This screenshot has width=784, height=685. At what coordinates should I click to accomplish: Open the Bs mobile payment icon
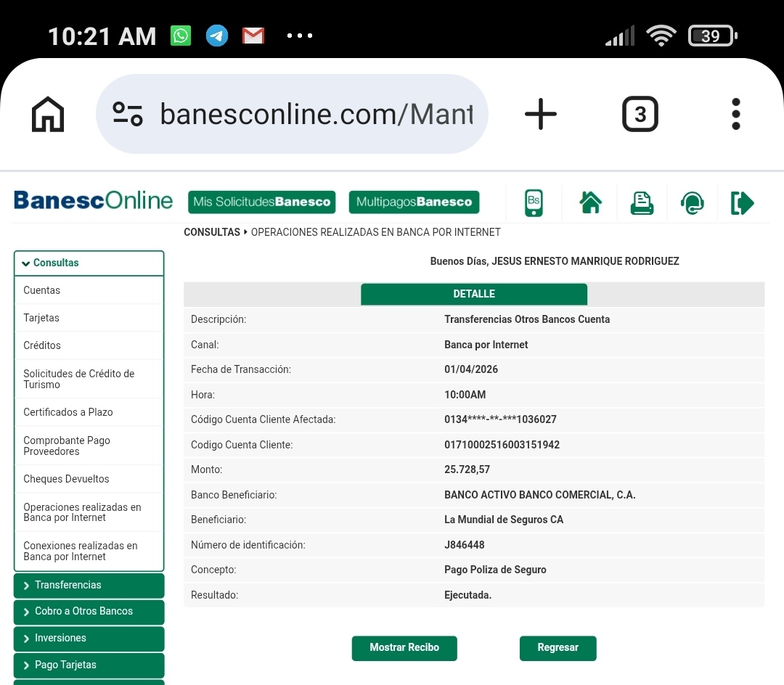(x=534, y=202)
